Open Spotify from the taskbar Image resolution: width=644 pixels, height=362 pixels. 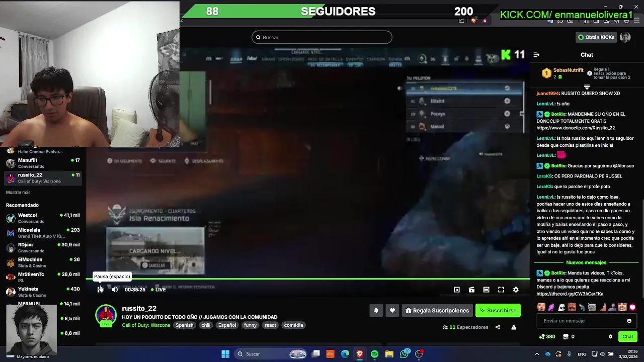point(375,354)
